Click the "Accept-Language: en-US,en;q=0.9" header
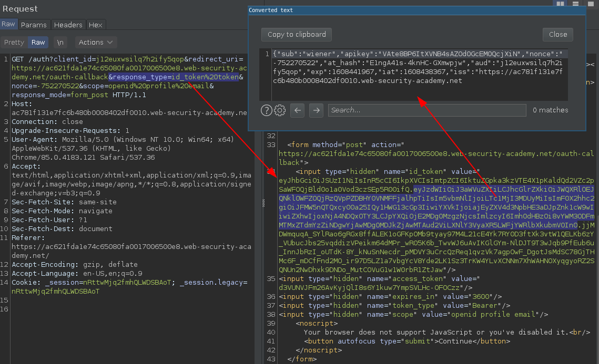The height and width of the screenshot is (364, 599). (77, 274)
